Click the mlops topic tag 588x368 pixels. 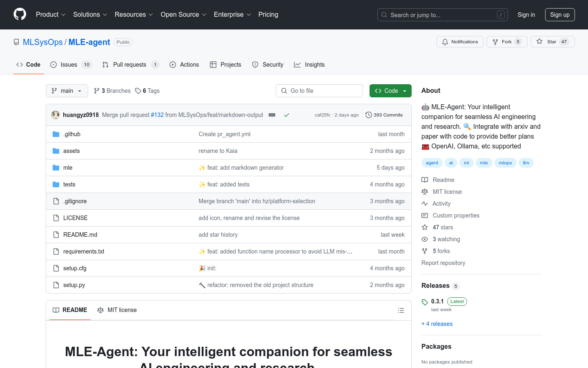pos(505,163)
